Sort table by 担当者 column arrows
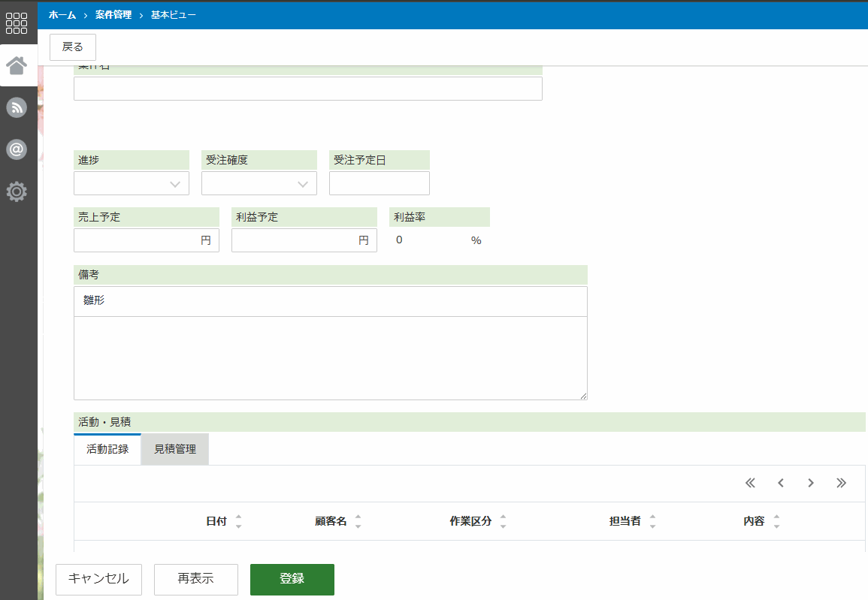The height and width of the screenshot is (600, 868). point(652,521)
